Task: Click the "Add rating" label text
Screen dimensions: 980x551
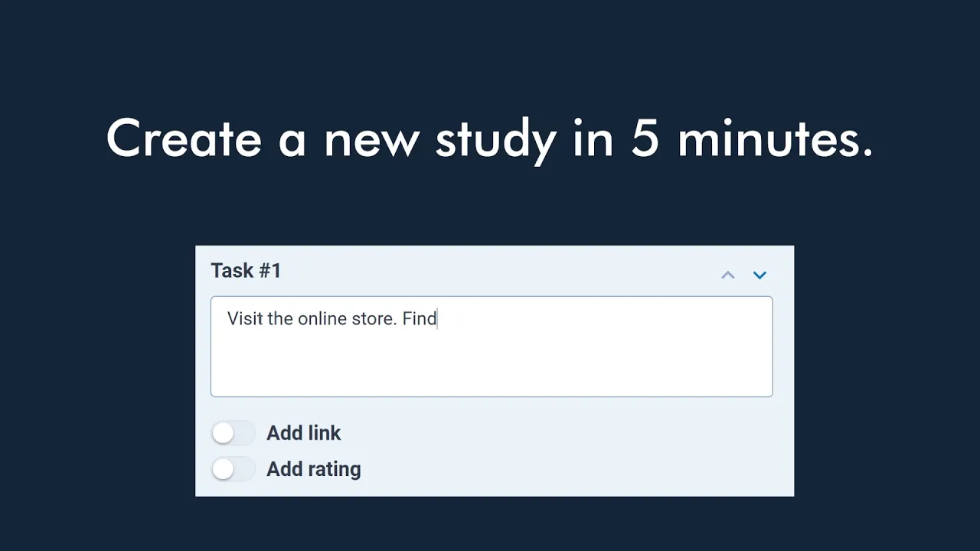Action: tap(313, 469)
